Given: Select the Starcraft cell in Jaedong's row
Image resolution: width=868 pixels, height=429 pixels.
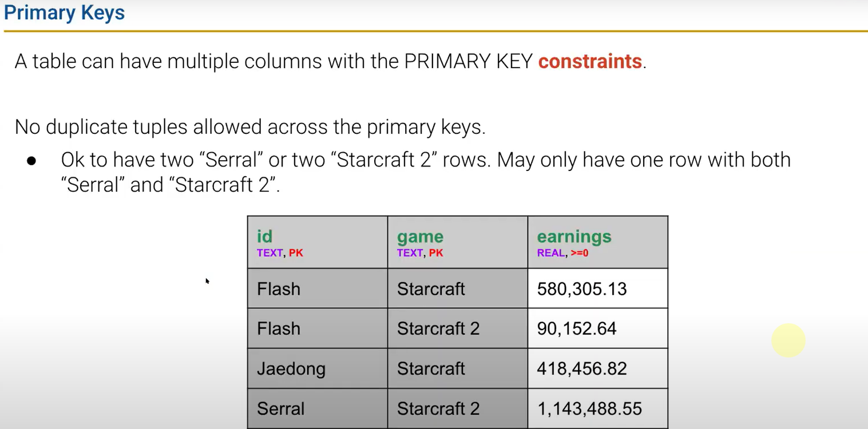Looking at the screenshot, I should coord(431,368).
